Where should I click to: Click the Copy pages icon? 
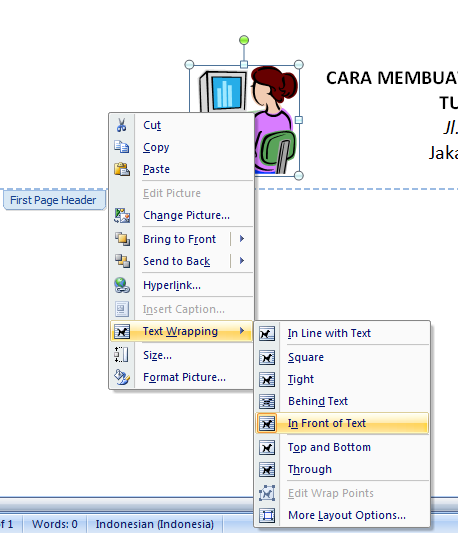(x=122, y=147)
